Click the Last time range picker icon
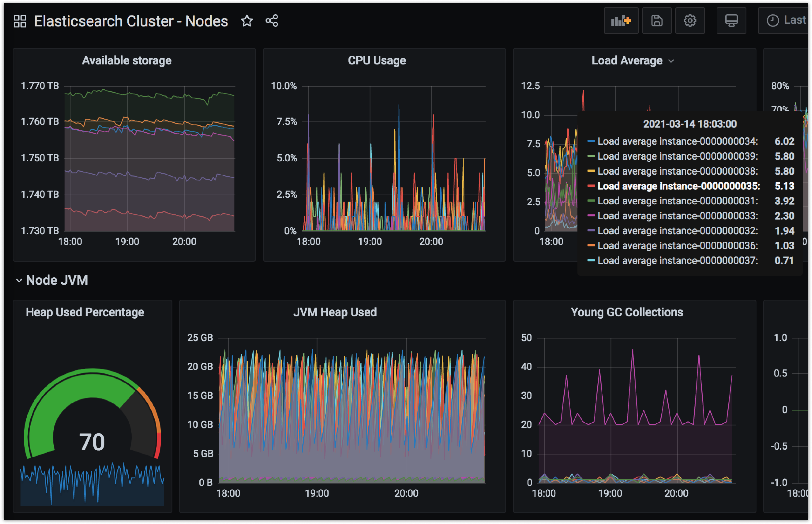Screen dimensions: 812x524 tap(773, 21)
